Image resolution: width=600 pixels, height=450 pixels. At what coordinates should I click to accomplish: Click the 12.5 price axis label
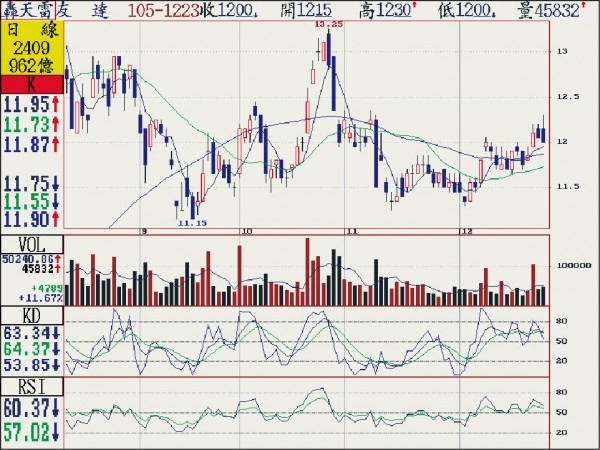click(568, 97)
